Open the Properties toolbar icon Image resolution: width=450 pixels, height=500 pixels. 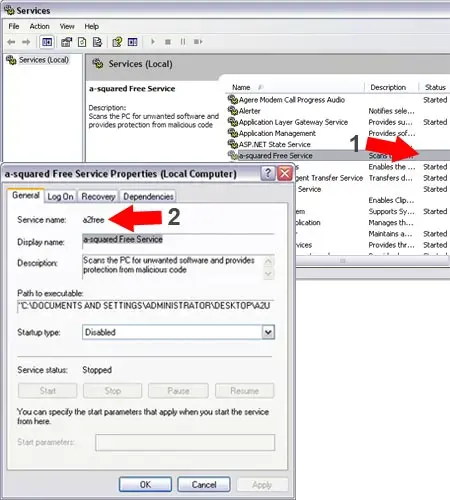coord(67,42)
